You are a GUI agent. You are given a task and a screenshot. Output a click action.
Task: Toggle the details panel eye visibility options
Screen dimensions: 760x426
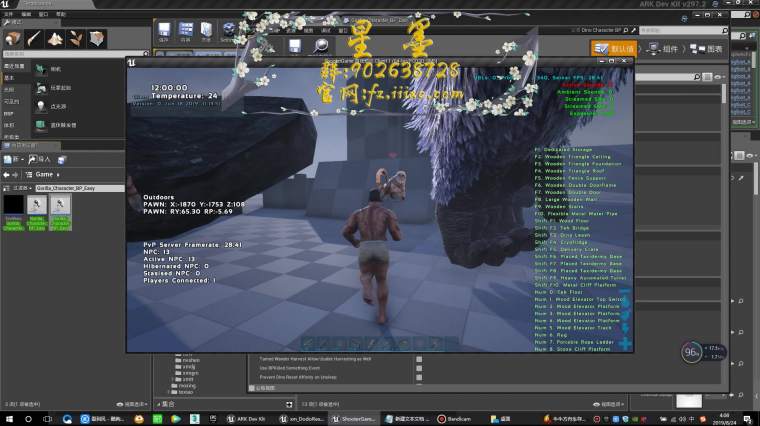(x=719, y=77)
